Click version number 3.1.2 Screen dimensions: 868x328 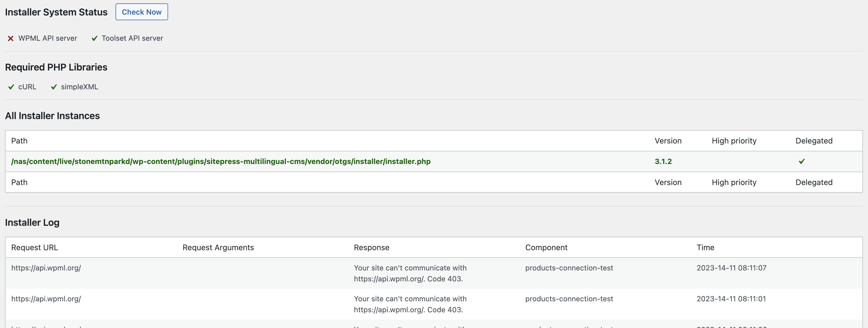[663, 161]
